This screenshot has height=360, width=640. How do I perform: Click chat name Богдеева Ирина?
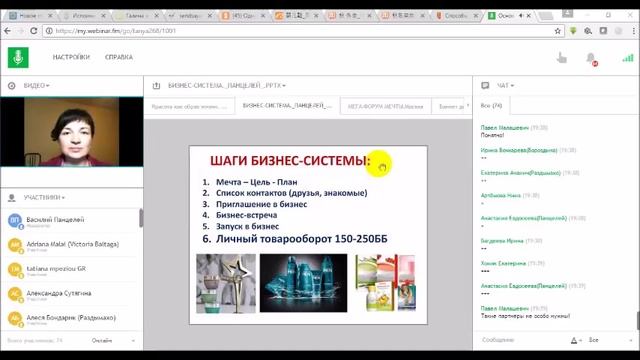pos(502,241)
